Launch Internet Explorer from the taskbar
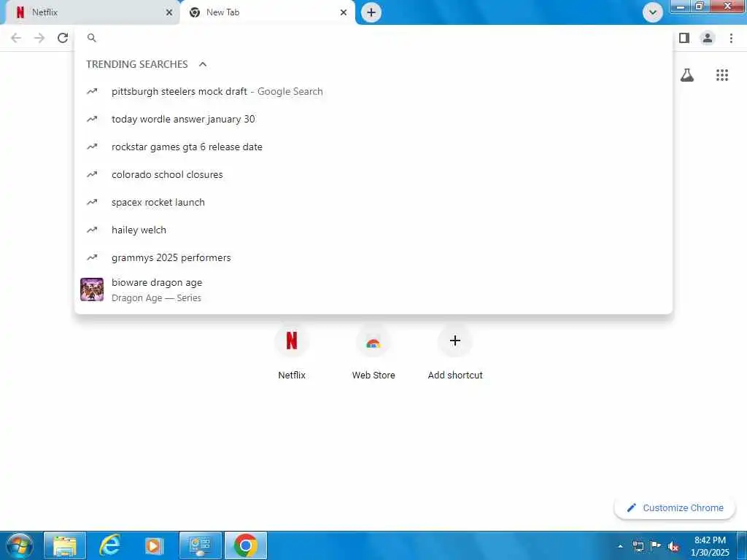This screenshot has height=560, width=747. (x=109, y=545)
